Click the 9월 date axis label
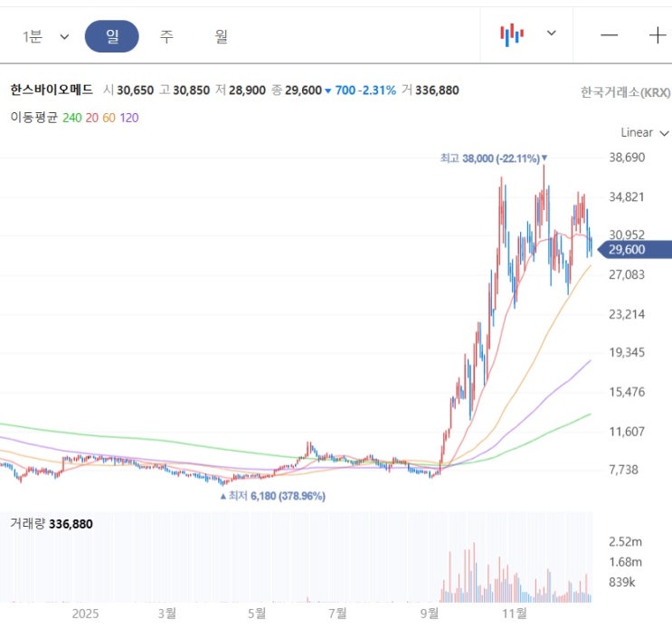 (430, 614)
